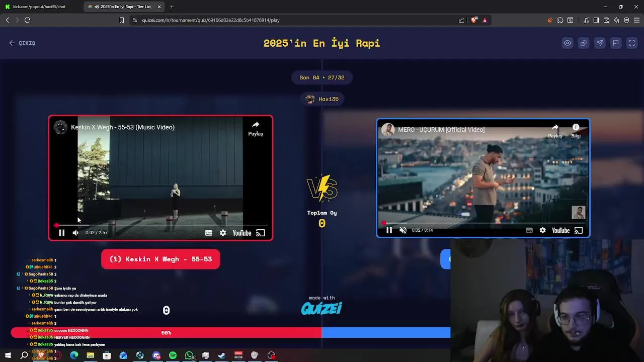This screenshot has width=644, height=362.
Task: Click the paper-plane send icon
Action: [600, 43]
